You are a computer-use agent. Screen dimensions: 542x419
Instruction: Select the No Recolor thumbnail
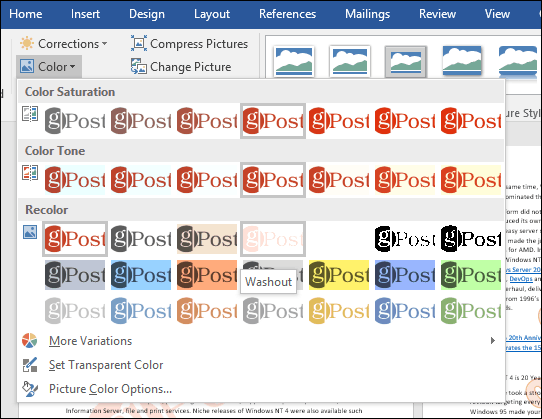pyautogui.click(x=75, y=239)
